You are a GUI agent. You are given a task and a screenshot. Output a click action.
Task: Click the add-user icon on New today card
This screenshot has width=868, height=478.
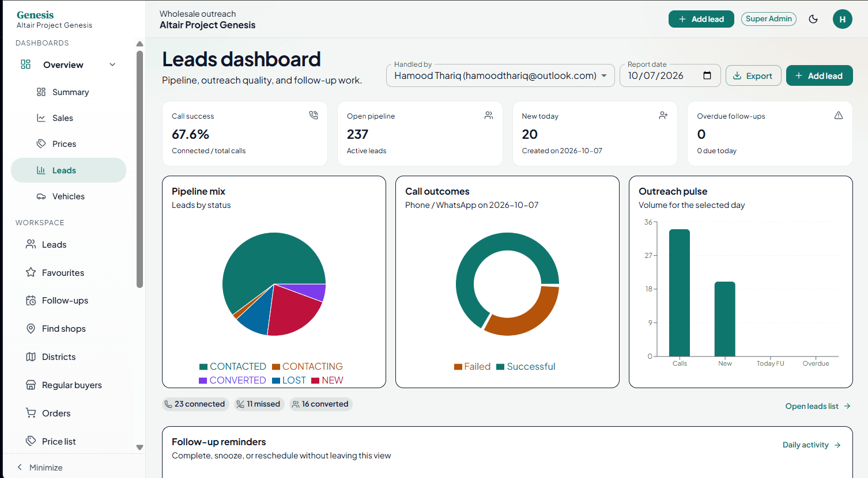[x=663, y=115]
